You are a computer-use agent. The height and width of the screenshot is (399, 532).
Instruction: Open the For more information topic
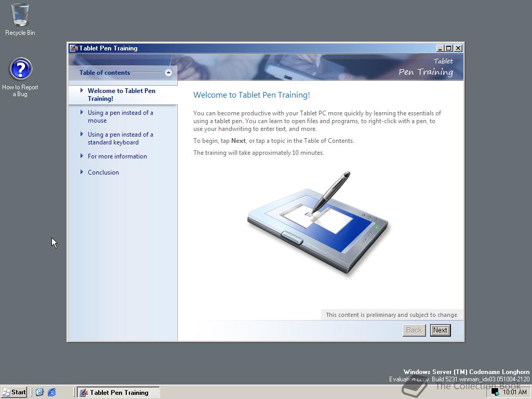pos(117,156)
